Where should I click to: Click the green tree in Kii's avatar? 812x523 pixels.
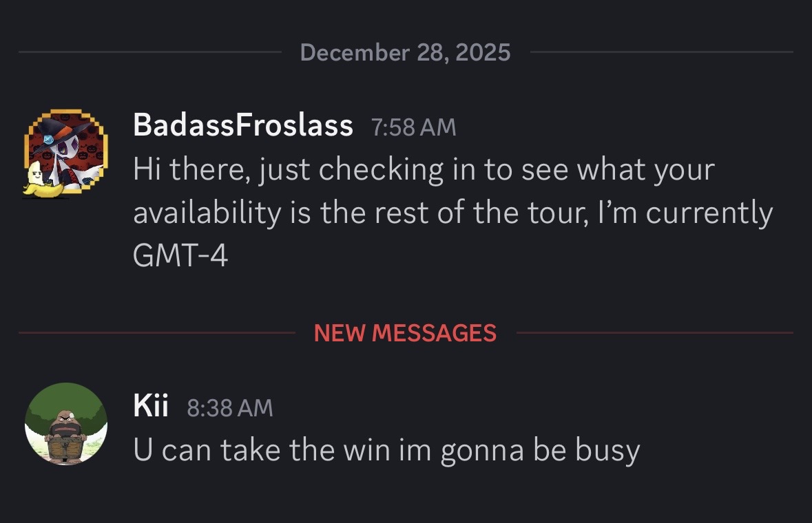pos(66,399)
